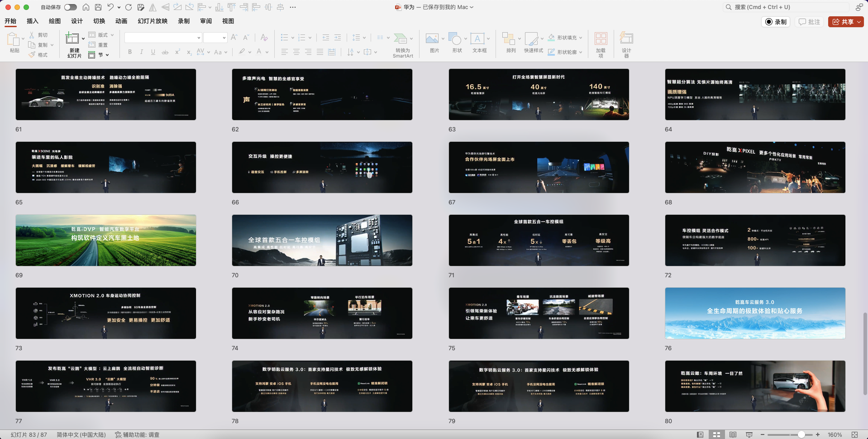Select align text left
868x439 pixels.
pyautogui.click(x=285, y=52)
